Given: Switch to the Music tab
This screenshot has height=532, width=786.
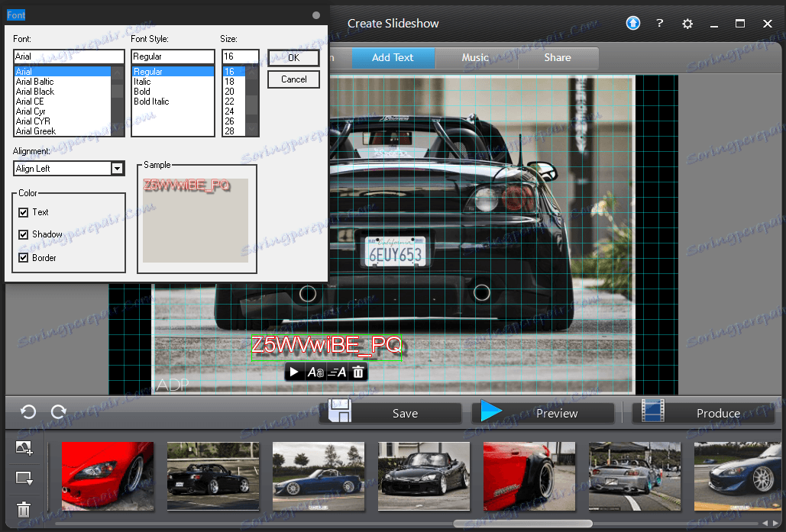Looking at the screenshot, I should pos(475,58).
